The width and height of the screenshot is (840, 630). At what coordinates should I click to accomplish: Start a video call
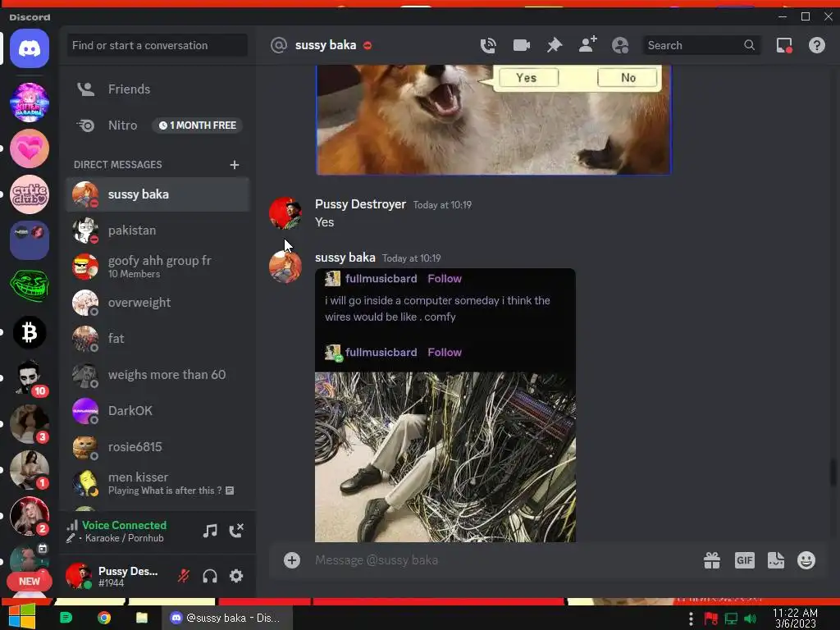pos(521,46)
